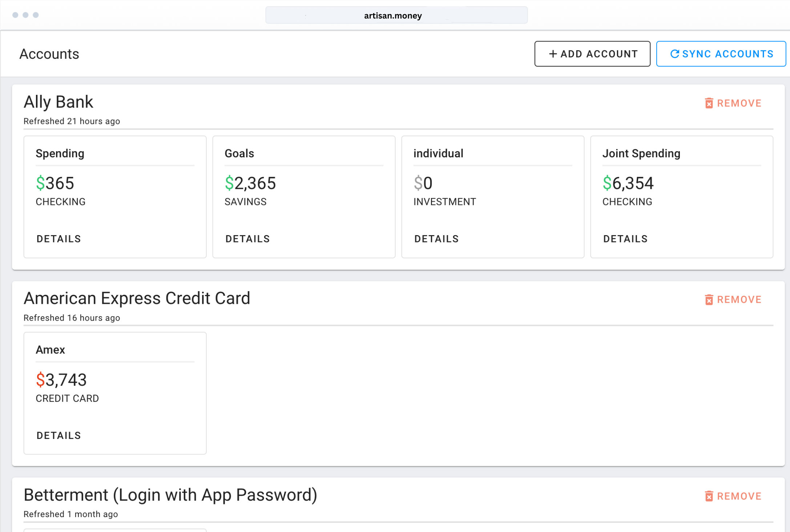Click REMOVE label for Betterment connection
Image resolution: width=790 pixels, height=532 pixels.
pyautogui.click(x=739, y=496)
